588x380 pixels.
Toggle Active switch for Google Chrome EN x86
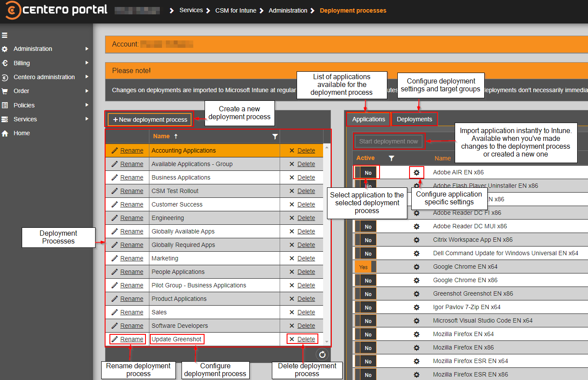(366, 280)
